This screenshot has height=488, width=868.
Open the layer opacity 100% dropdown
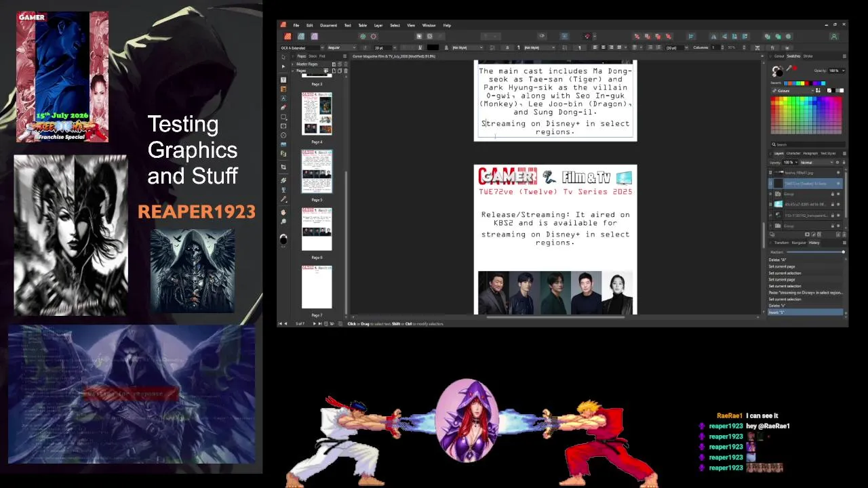click(790, 163)
